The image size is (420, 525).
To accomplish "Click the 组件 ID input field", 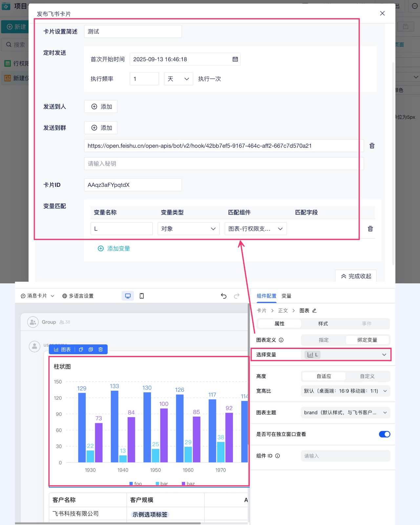I will coord(346,456).
